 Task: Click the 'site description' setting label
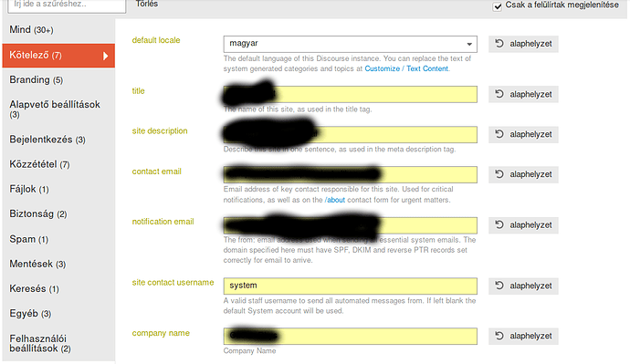click(160, 130)
